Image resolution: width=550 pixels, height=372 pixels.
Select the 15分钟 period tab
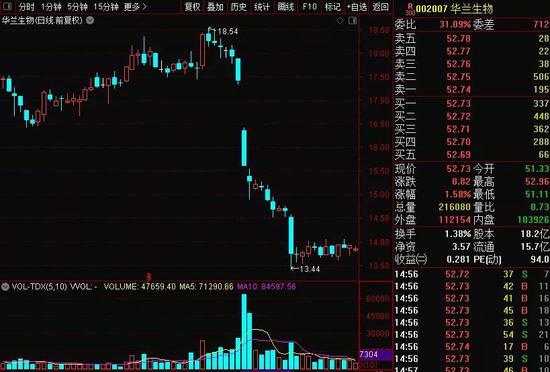(106, 7)
